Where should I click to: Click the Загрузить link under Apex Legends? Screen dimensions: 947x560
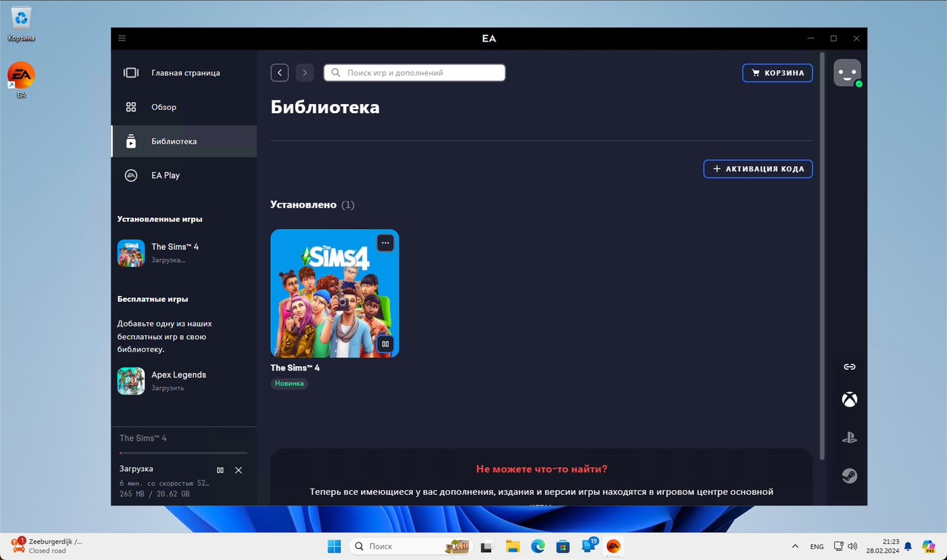click(167, 388)
